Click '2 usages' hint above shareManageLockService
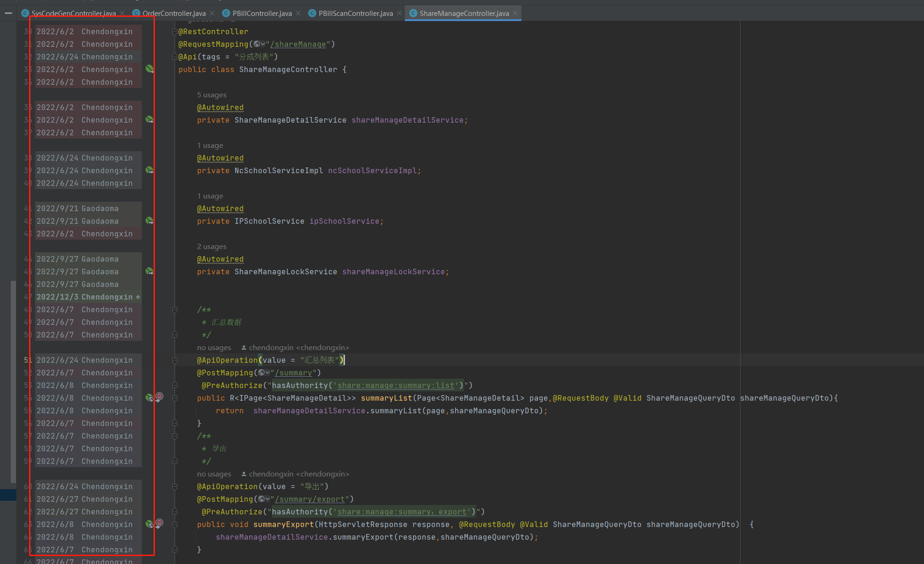This screenshot has height=564, width=924. pyautogui.click(x=212, y=246)
